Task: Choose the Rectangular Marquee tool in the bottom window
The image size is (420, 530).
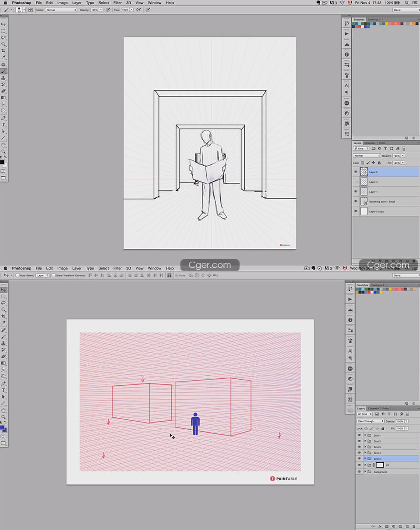Action: [x=3, y=297]
